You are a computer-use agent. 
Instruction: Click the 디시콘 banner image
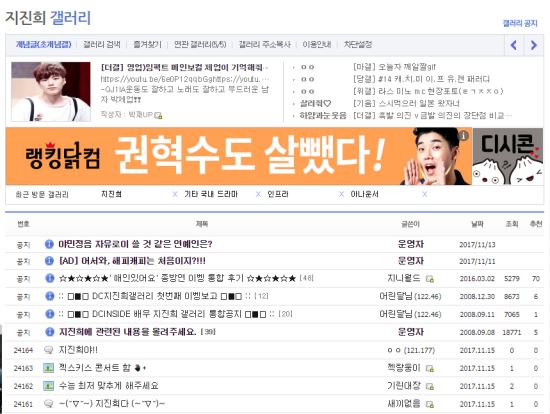pos(508,156)
